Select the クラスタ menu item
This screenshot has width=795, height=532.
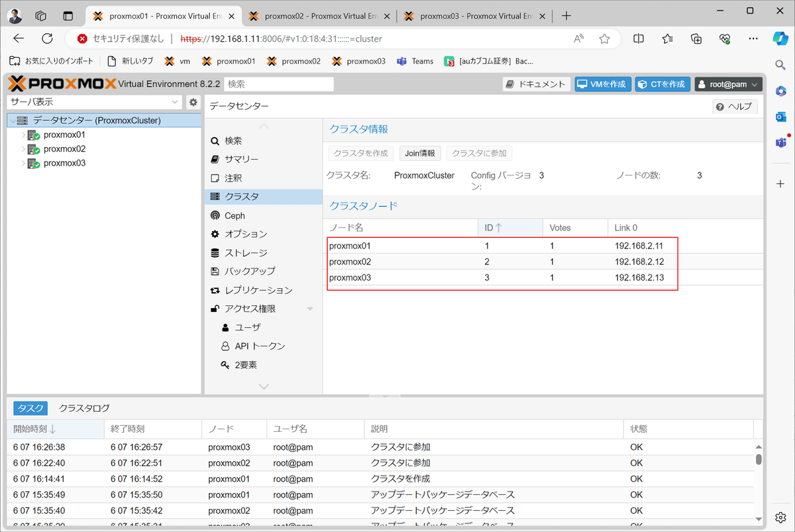(x=264, y=197)
